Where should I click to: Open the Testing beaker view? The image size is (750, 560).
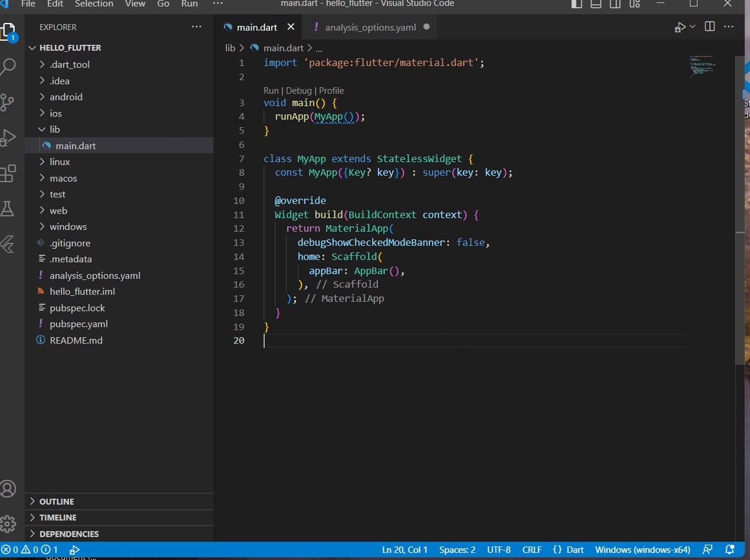[7, 208]
